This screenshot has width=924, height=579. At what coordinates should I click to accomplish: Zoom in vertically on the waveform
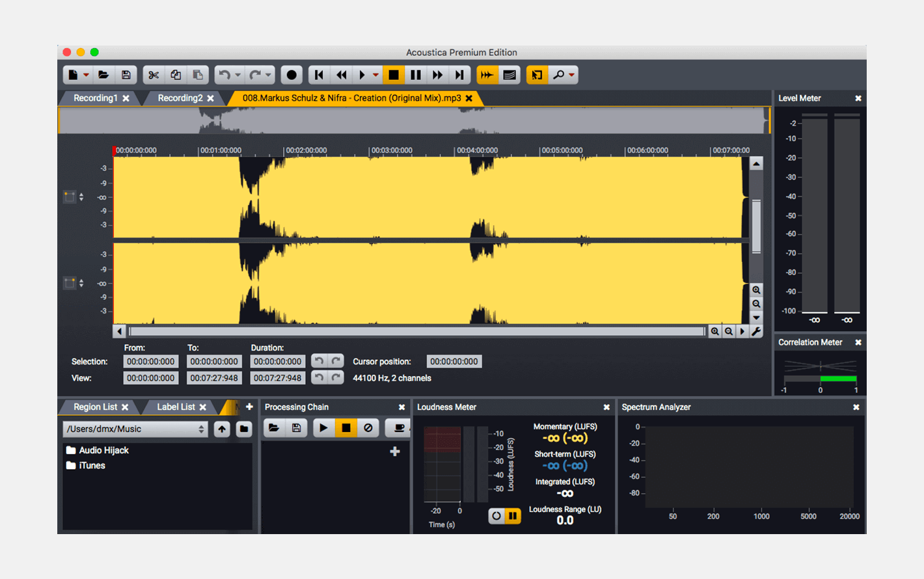tap(756, 290)
